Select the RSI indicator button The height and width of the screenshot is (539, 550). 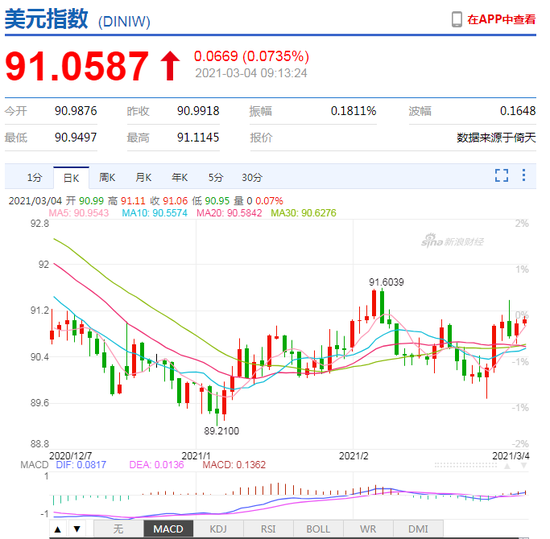(268, 529)
